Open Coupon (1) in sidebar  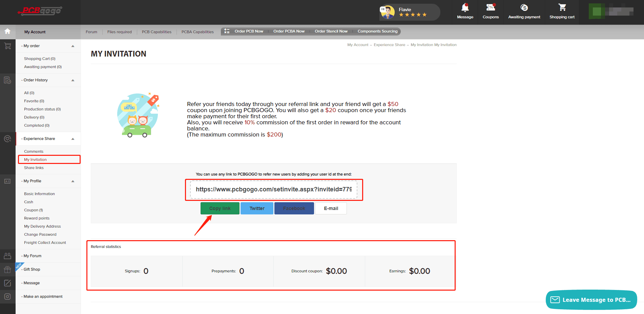(34, 210)
